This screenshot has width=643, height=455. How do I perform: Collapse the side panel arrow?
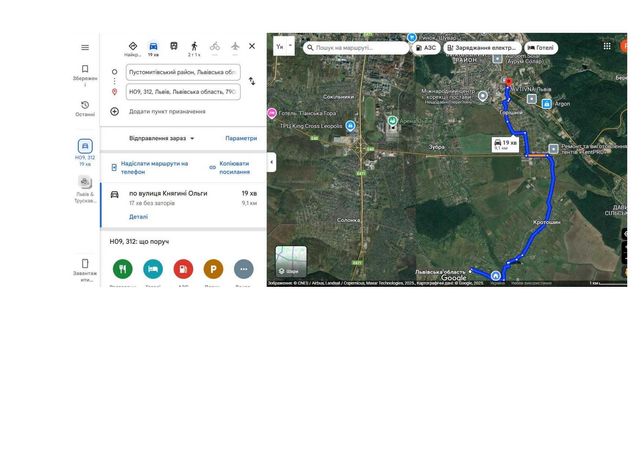[271, 162]
